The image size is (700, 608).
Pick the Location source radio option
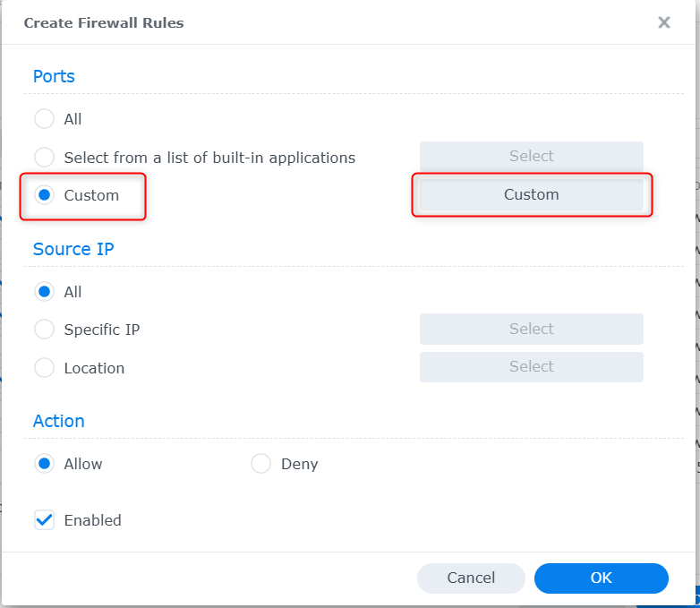(x=45, y=368)
